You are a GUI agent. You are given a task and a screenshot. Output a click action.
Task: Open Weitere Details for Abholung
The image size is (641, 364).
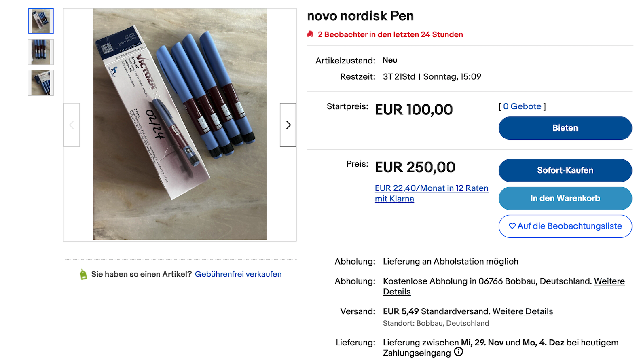click(609, 281)
